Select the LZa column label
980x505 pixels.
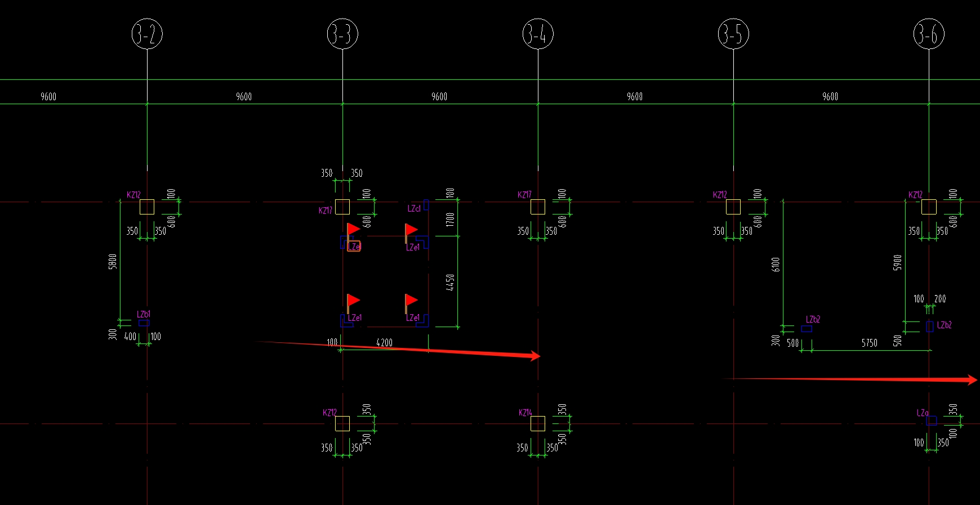click(923, 413)
